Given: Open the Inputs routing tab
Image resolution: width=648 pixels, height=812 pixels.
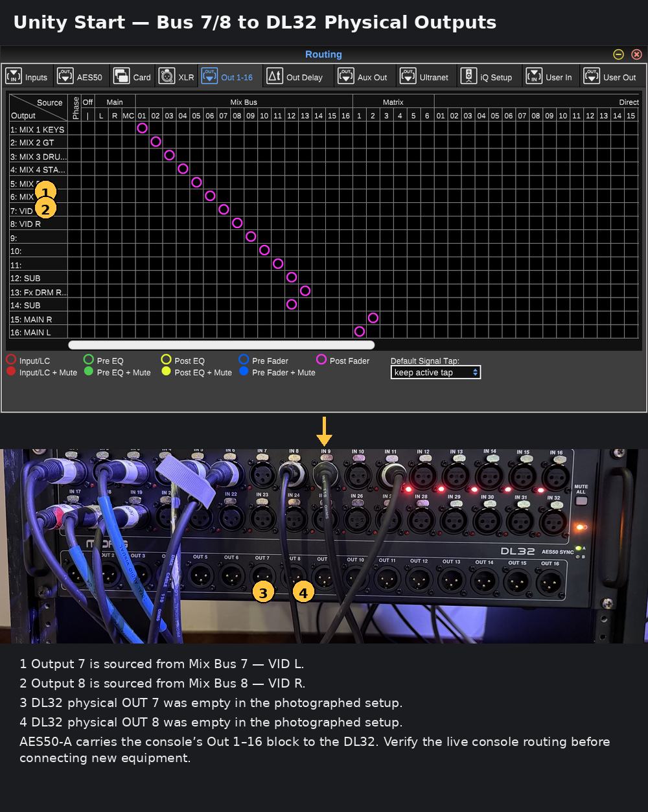Looking at the screenshot, I should point(27,76).
